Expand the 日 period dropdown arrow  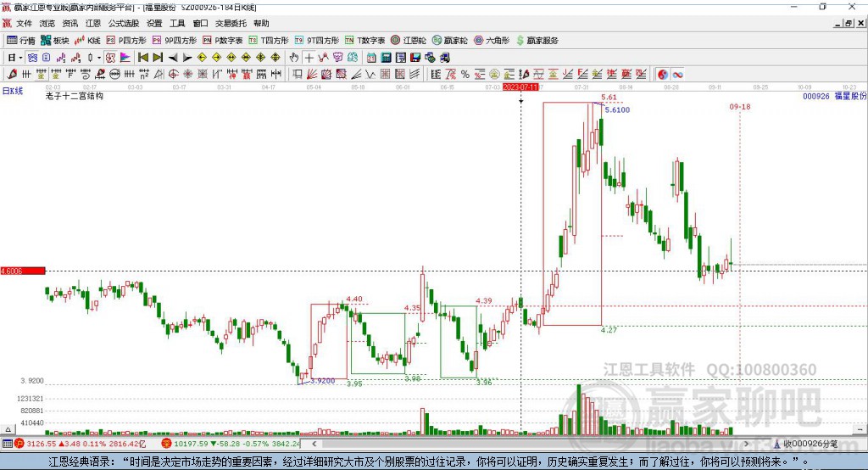20,57
